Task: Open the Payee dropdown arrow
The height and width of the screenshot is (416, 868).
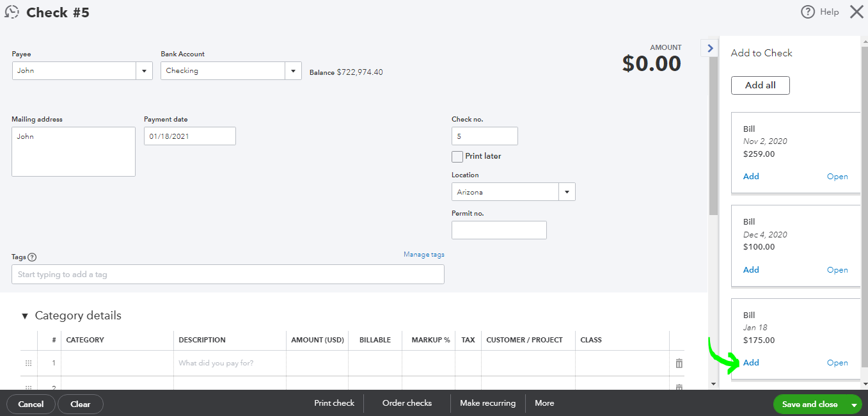Action: (144, 71)
